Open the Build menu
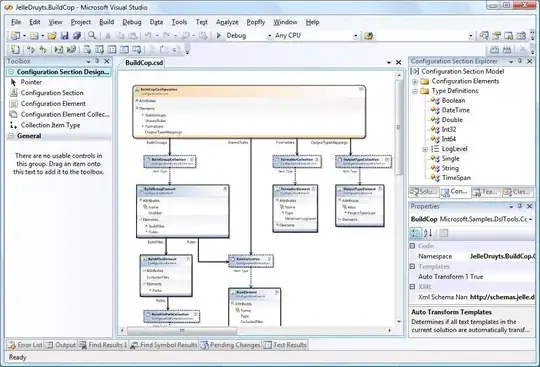Screen dimensions: 540x367 [x=106, y=22]
